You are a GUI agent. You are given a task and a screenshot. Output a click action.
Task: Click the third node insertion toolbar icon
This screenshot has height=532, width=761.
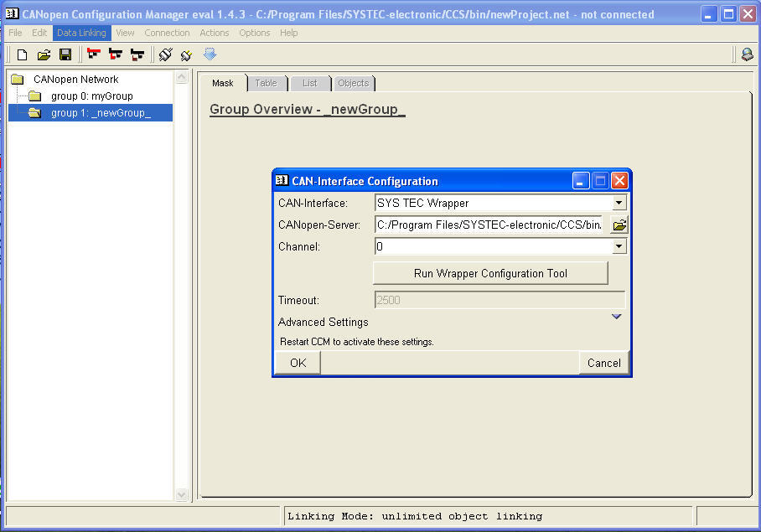[137, 54]
